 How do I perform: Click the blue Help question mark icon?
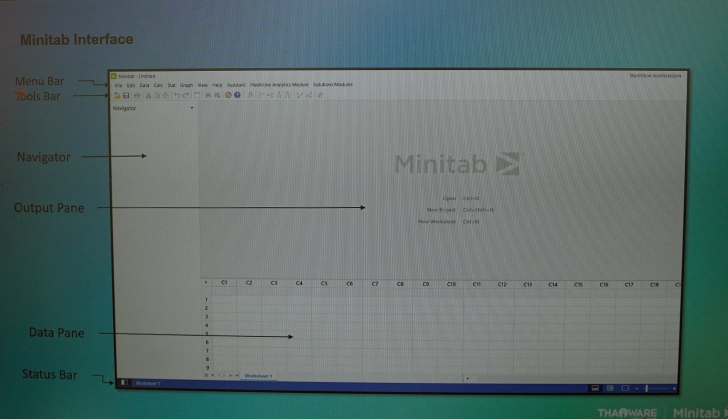[x=237, y=95]
